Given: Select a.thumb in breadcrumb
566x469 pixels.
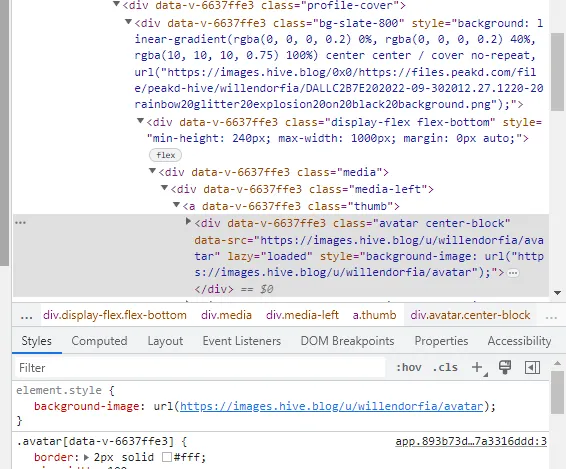Looking at the screenshot, I should [x=374, y=315].
